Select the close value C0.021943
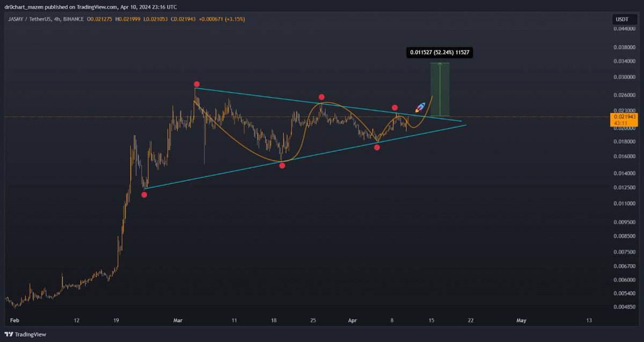644x342 pixels. coord(184,19)
